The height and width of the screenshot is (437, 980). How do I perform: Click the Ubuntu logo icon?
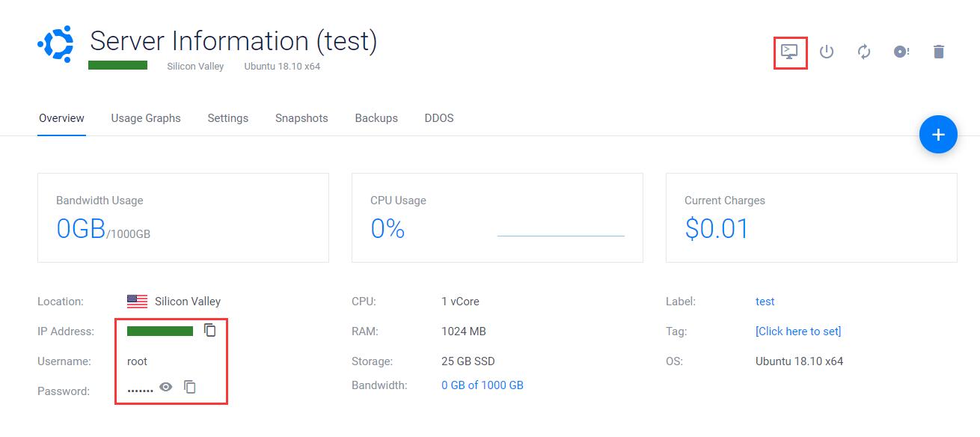point(56,44)
